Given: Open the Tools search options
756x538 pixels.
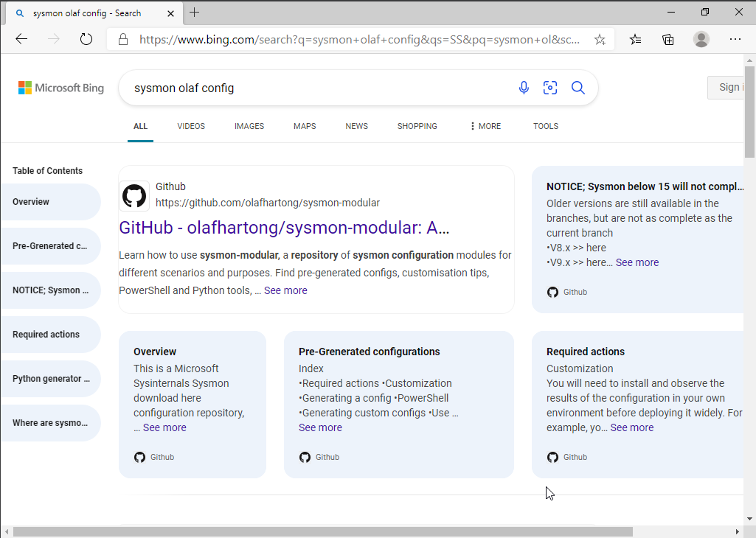Looking at the screenshot, I should (x=546, y=126).
